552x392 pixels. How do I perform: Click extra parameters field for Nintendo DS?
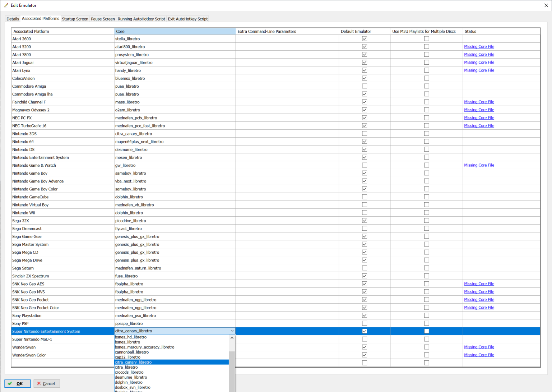click(287, 149)
